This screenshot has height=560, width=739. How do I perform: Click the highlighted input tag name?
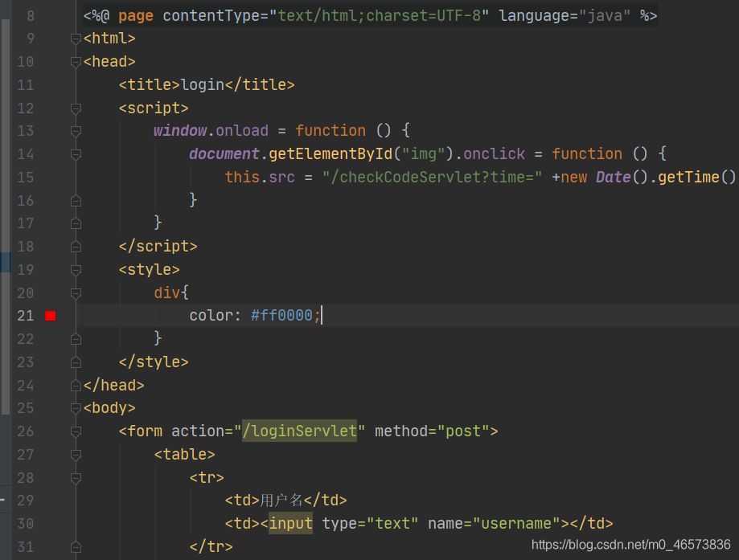pyautogui.click(x=290, y=523)
